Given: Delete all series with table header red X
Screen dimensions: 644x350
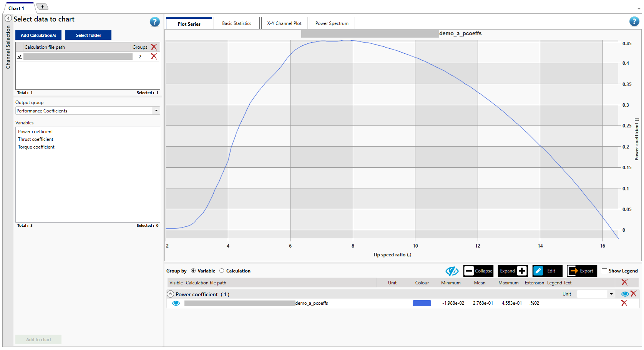Looking at the screenshot, I should point(624,282).
